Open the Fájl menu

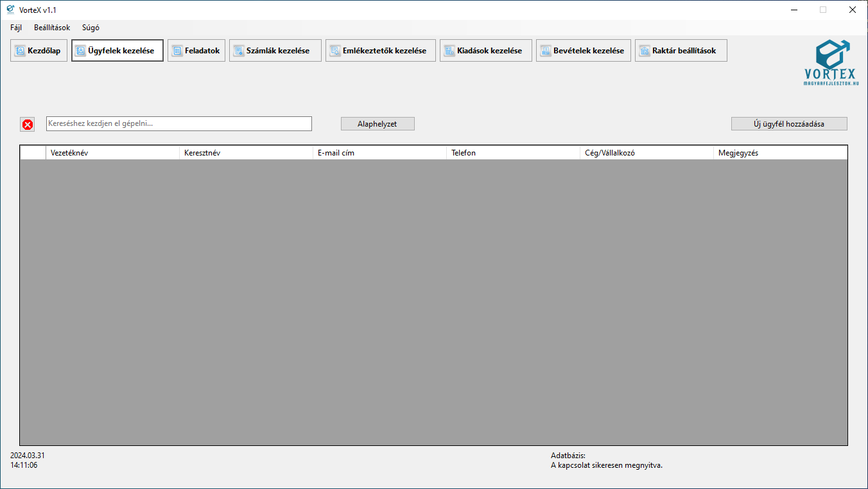click(x=16, y=28)
